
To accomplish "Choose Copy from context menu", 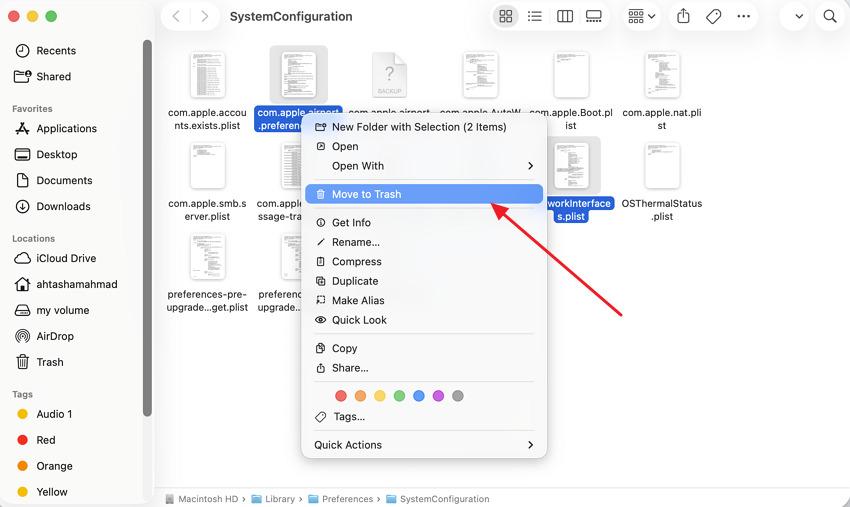I will (424, 348).
